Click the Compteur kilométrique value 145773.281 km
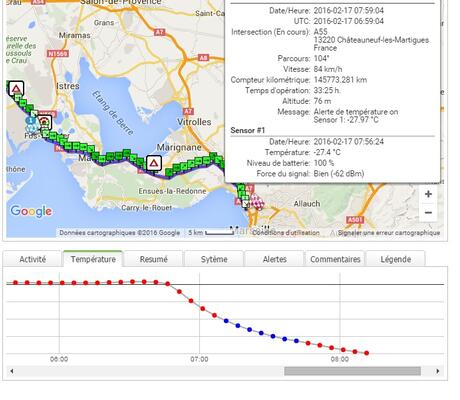 pyautogui.click(x=340, y=80)
